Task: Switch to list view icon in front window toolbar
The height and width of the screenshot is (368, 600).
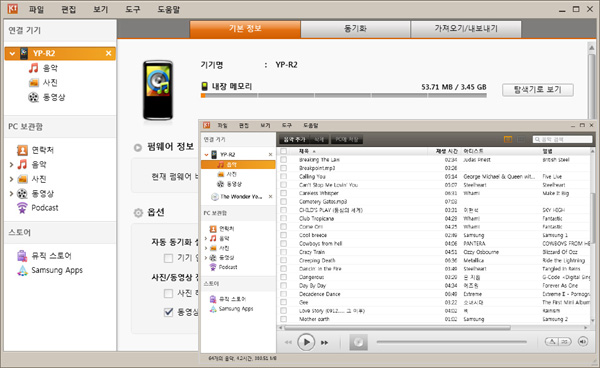Action: 508,139
